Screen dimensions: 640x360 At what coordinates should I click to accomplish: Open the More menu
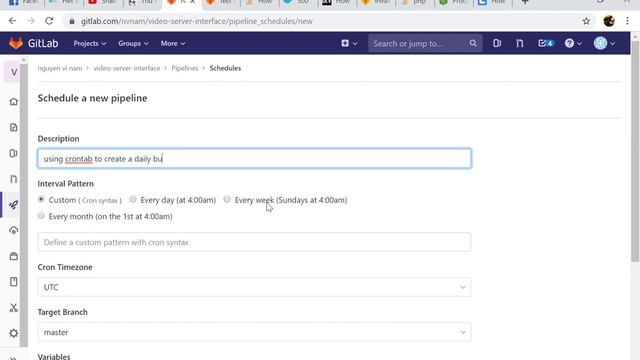[173, 43]
